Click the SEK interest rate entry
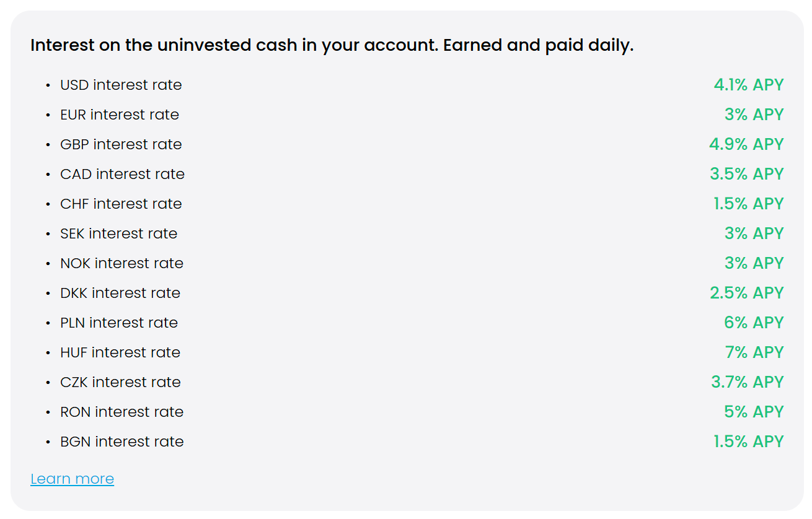The image size is (812, 519). coord(118,233)
